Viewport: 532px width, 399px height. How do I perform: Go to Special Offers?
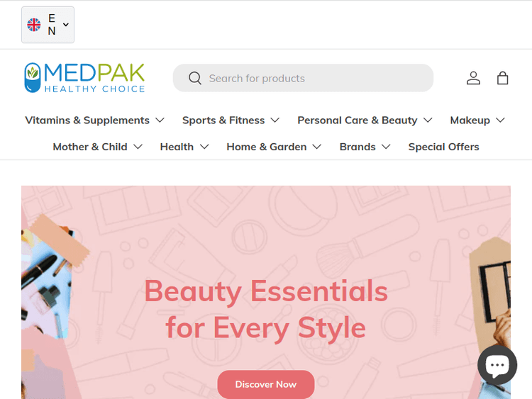coord(443,147)
